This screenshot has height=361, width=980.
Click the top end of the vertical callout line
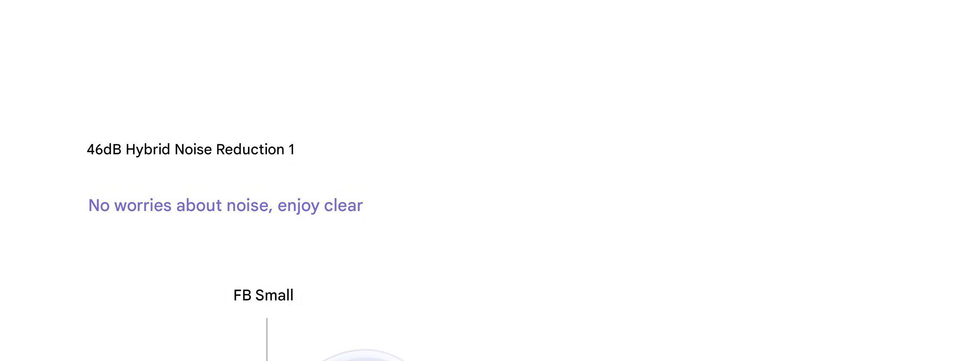(267, 320)
